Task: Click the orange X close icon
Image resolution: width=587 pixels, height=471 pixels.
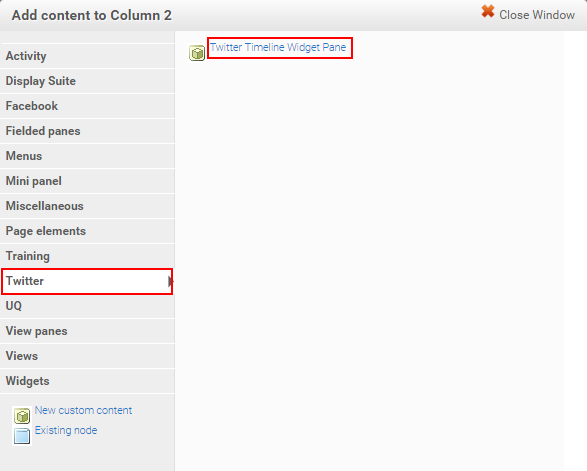Action: pos(488,12)
